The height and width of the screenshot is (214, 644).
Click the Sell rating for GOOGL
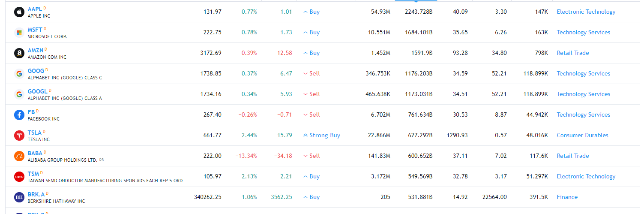pos(312,94)
